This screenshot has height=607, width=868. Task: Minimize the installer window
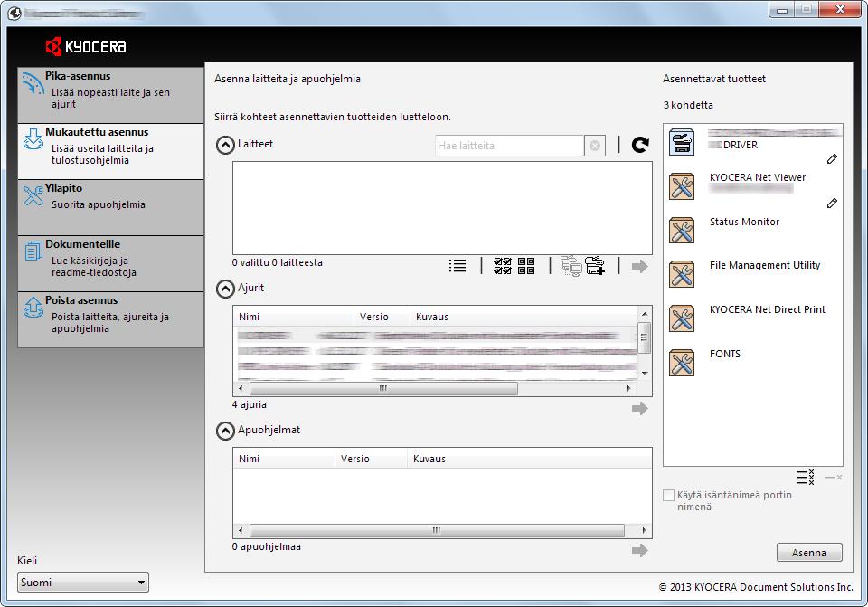pyautogui.click(x=781, y=10)
